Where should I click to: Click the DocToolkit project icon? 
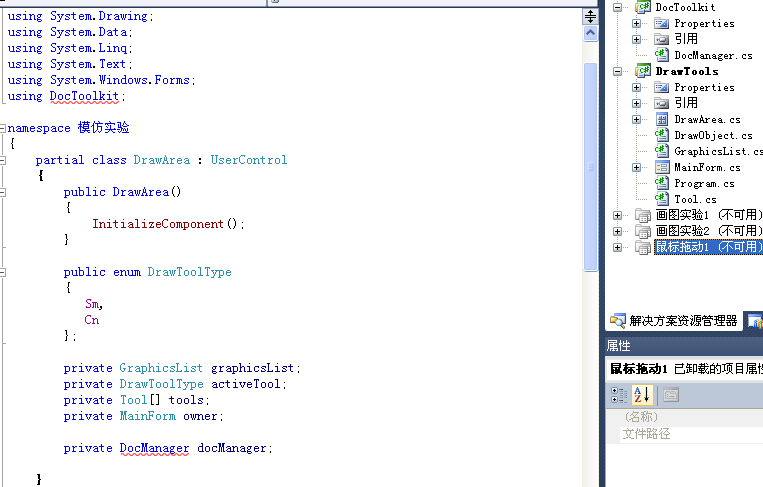pos(643,7)
